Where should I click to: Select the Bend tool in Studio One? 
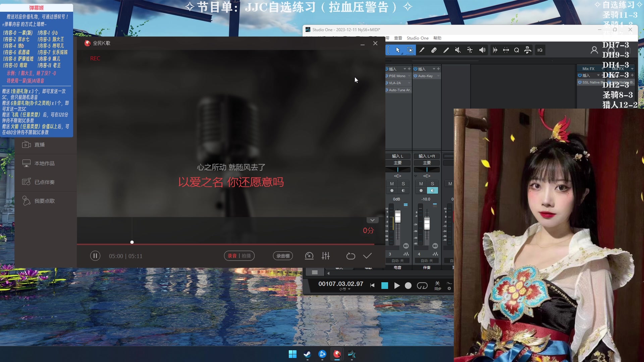[x=470, y=50]
